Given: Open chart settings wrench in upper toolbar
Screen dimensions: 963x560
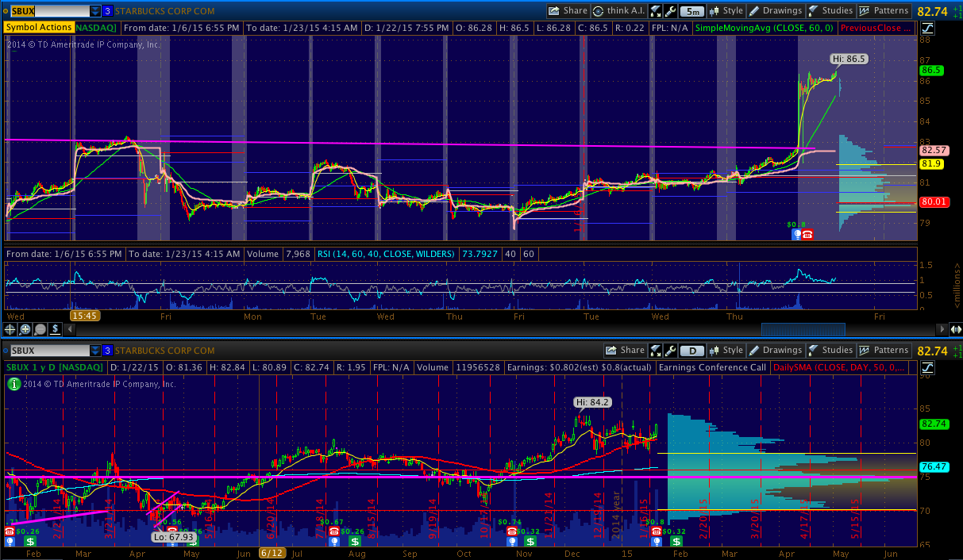Looking at the screenshot, I should pos(671,11).
